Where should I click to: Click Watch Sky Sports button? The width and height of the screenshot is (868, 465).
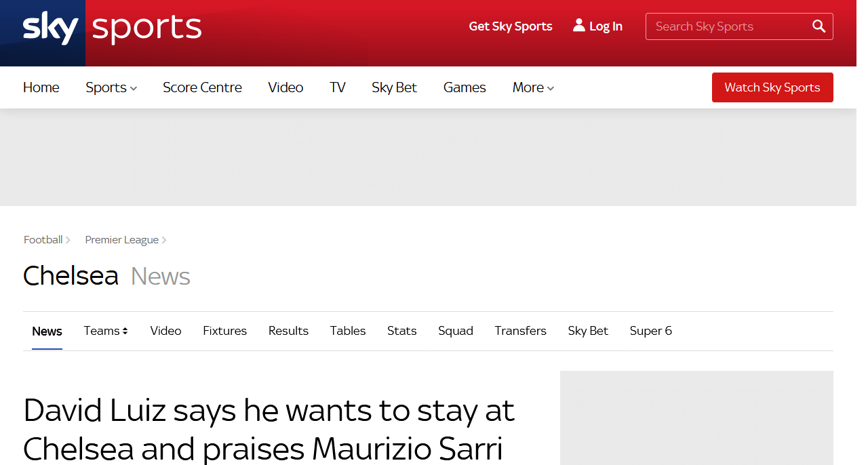tap(772, 87)
